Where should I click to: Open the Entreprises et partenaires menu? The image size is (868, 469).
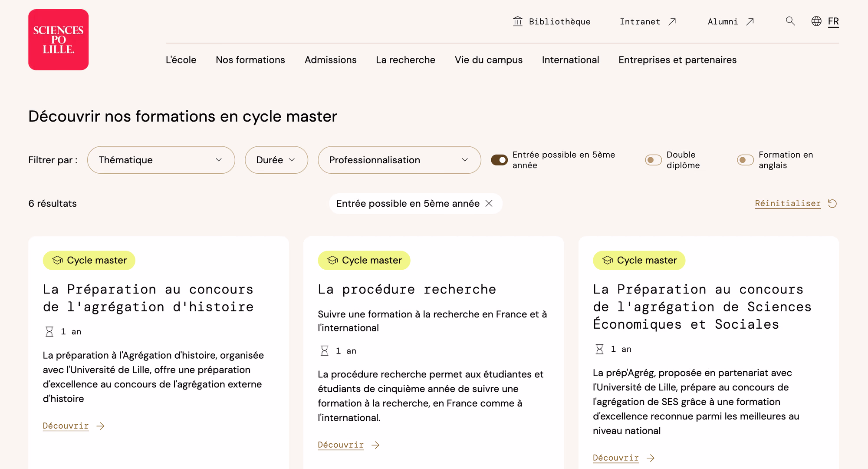coord(677,60)
